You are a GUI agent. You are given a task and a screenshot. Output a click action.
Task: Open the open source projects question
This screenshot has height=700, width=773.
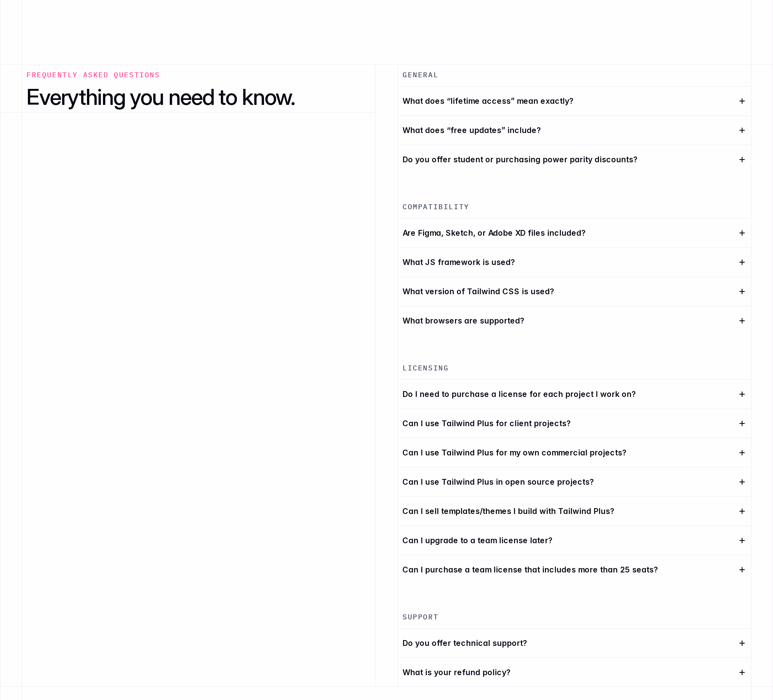(x=574, y=482)
